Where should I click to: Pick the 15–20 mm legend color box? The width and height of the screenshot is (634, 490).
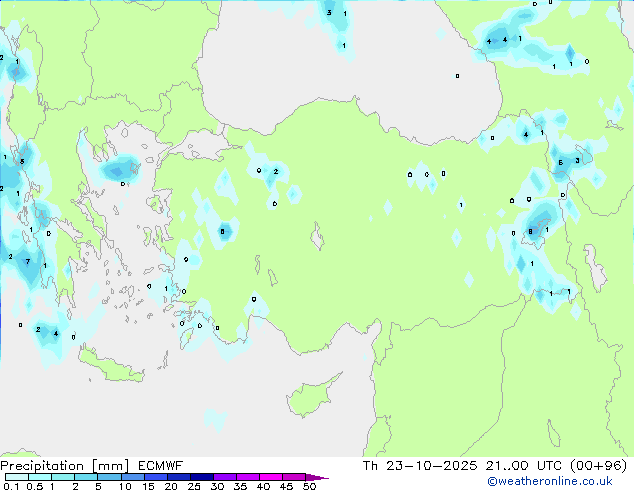coord(156,477)
